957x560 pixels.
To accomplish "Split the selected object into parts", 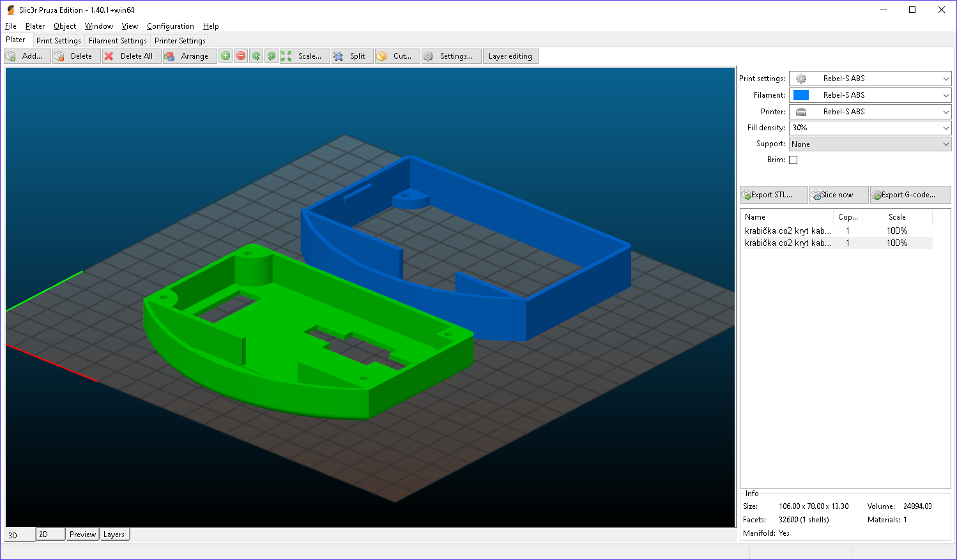I will tap(352, 56).
